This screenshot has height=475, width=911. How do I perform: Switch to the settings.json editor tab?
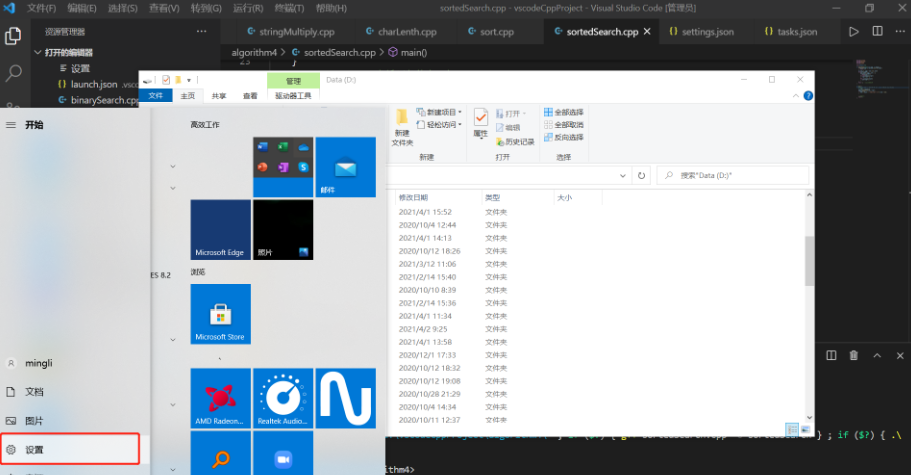pyautogui.click(x=701, y=32)
